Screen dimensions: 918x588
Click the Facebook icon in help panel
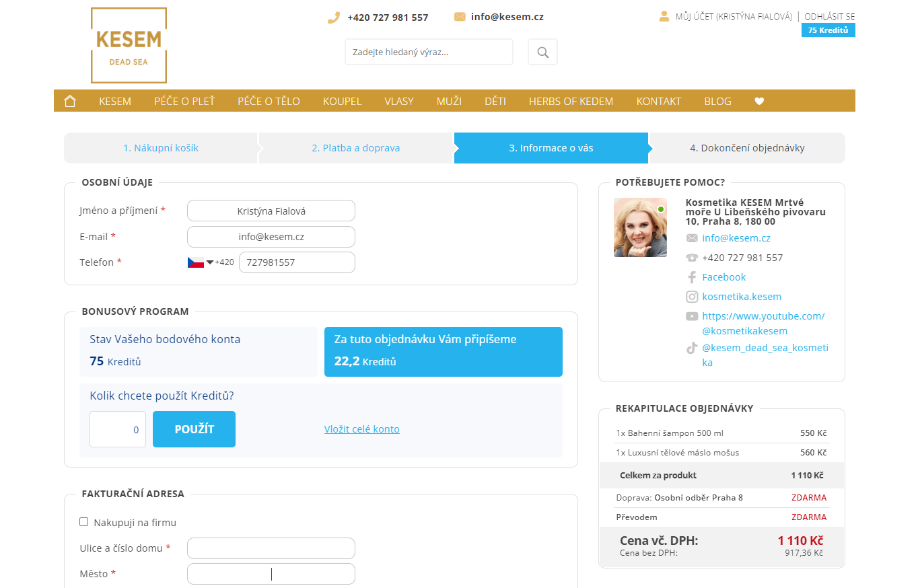point(692,277)
